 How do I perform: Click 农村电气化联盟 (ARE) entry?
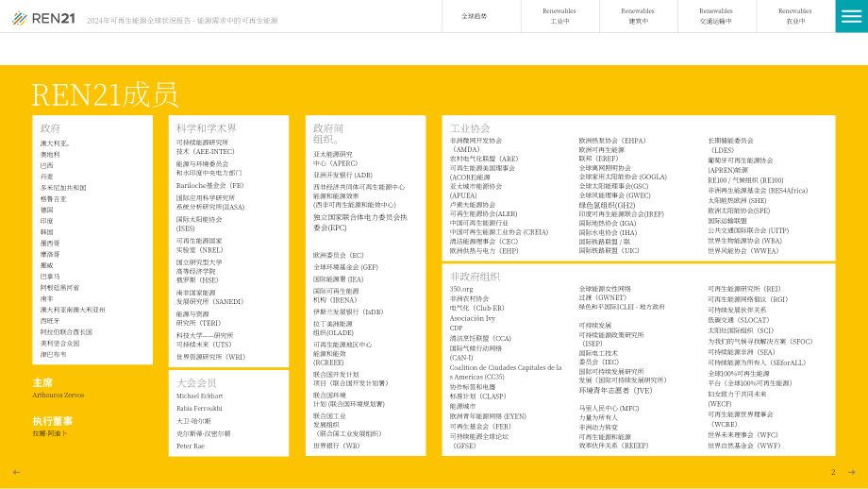pos(484,159)
